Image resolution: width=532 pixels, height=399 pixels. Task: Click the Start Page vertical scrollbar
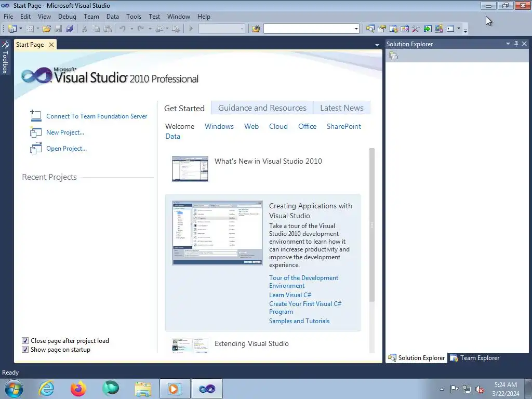pyautogui.click(x=372, y=225)
